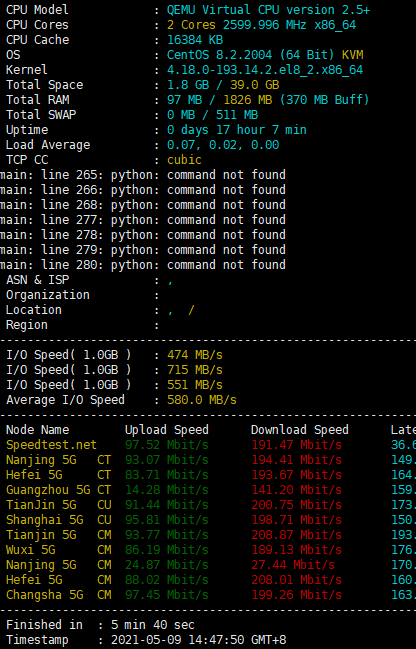416x649 pixels.
Task: Click the Timestamp 2021-05-09 14:47:50 value
Action: [198, 639]
